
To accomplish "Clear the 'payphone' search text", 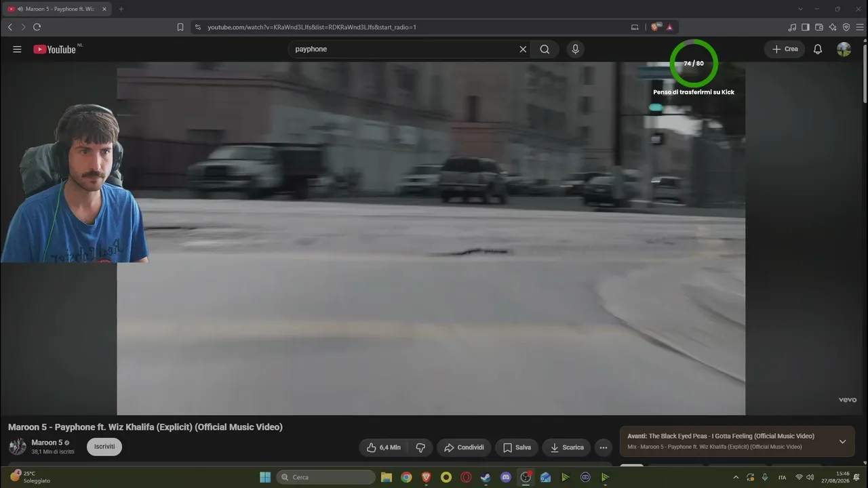I will pyautogui.click(x=523, y=49).
